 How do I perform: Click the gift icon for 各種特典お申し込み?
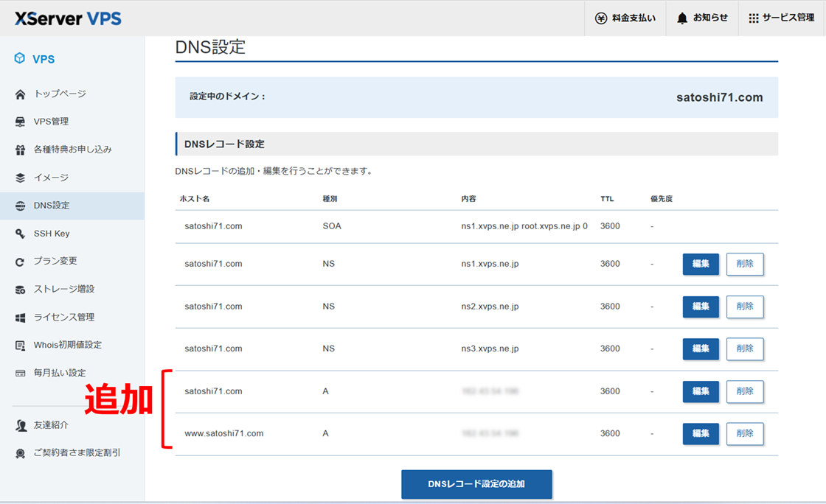[x=20, y=150]
